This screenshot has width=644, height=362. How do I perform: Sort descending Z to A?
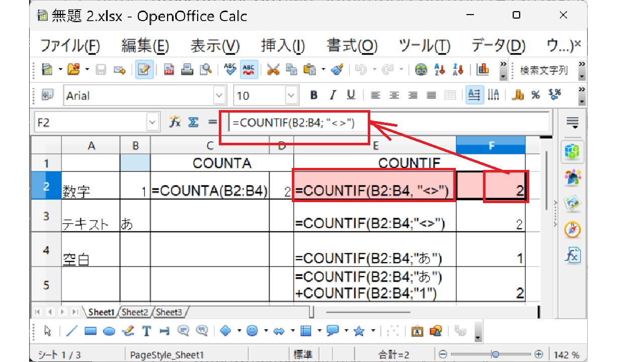(458, 69)
